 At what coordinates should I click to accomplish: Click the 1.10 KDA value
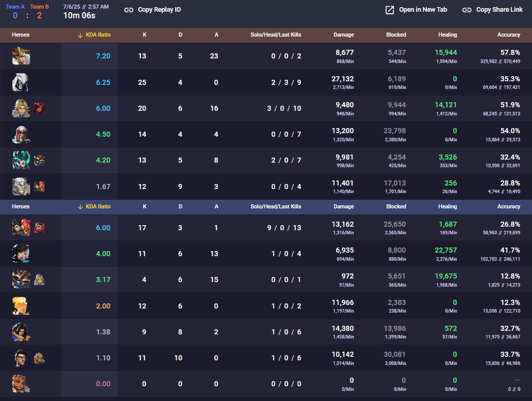(x=103, y=358)
